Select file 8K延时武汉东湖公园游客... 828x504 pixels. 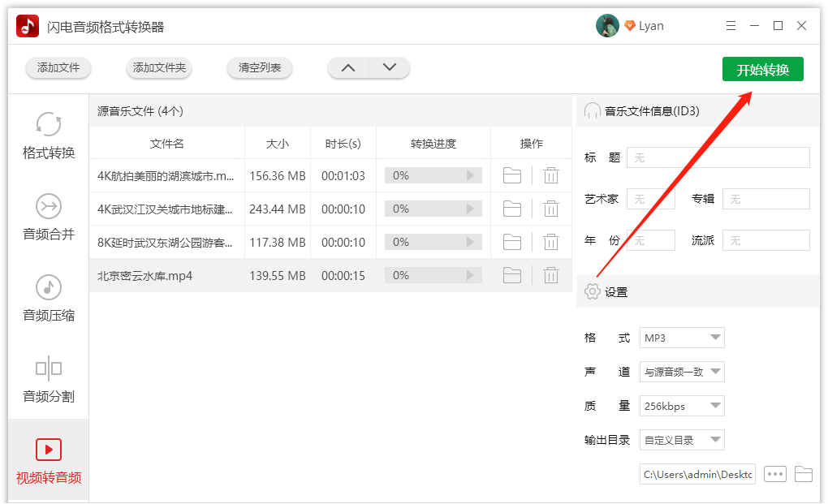[x=165, y=243]
